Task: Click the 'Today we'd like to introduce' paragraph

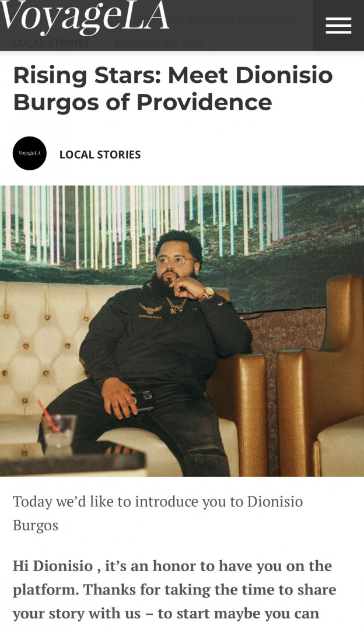Action: [x=158, y=513]
